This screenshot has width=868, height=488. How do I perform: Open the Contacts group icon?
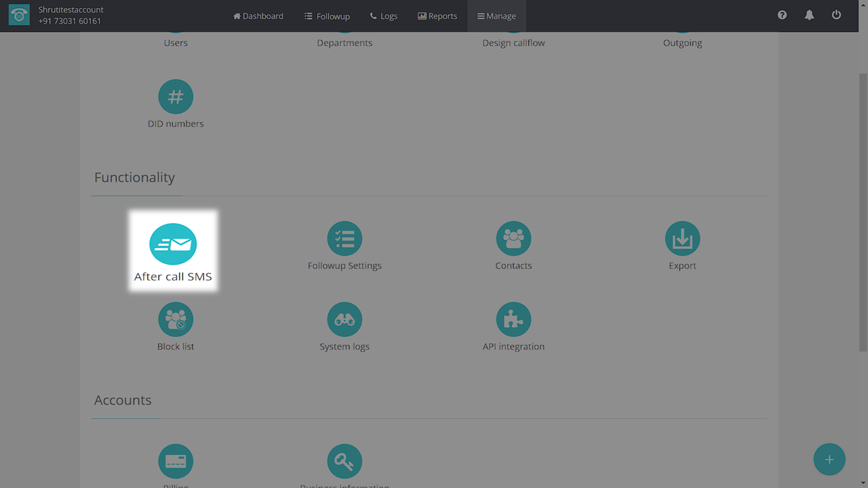pos(513,239)
